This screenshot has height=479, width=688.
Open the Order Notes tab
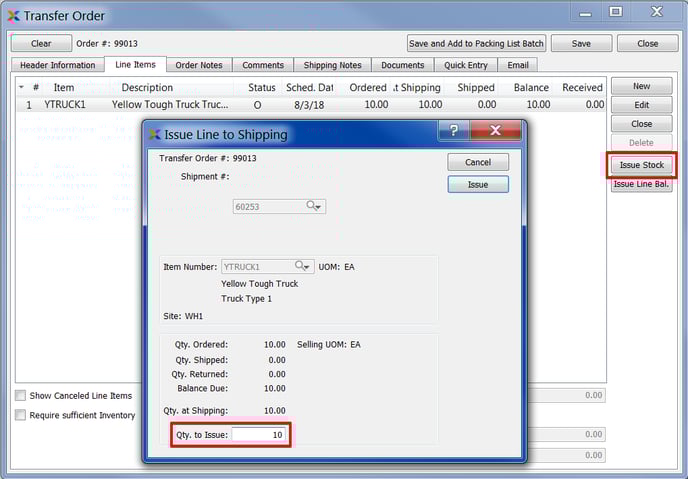198,65
